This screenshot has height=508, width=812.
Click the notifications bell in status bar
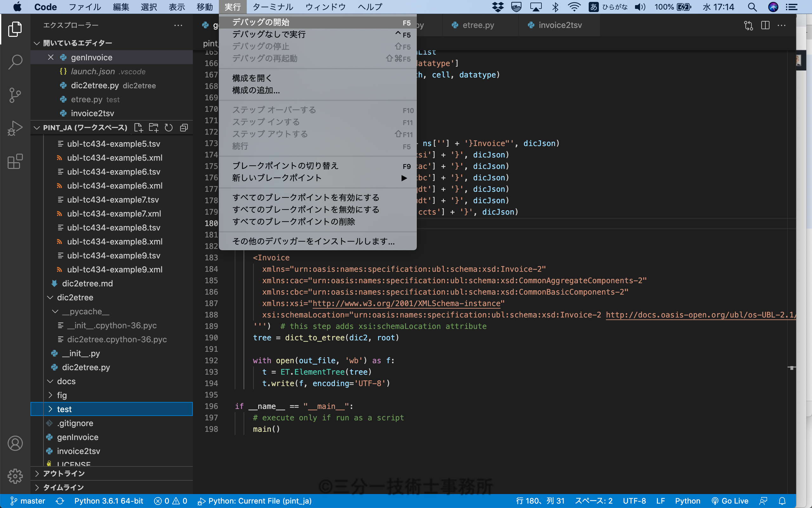point(782,501)
